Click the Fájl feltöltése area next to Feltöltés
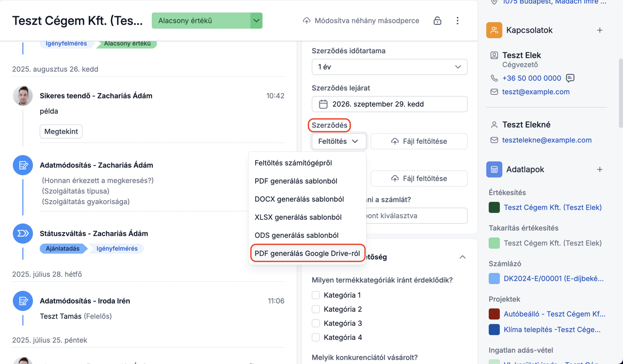This screenshot has width=623, height=364. point(419,141)
